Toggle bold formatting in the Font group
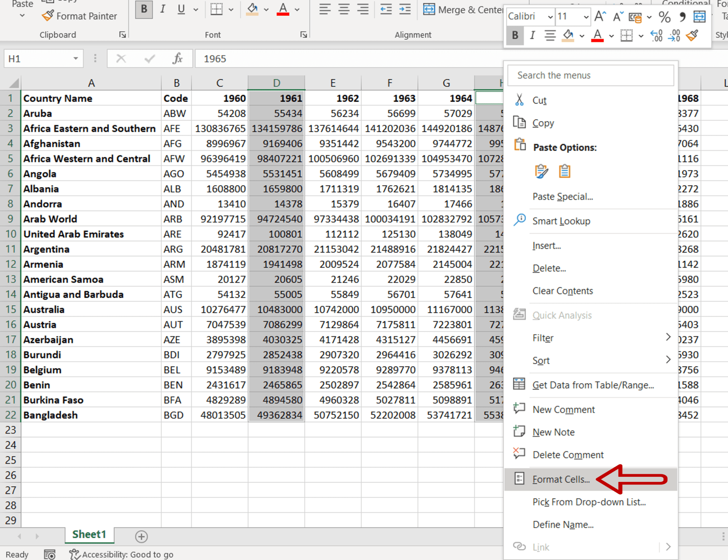Image resolution: width=728 pixels, height=560 pixels. [144, 10]
